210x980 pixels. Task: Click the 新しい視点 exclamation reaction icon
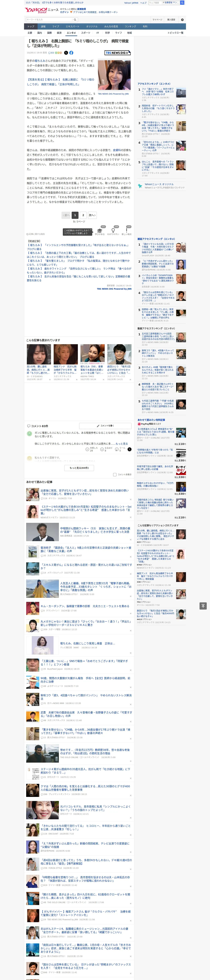(x=127, y=230)
